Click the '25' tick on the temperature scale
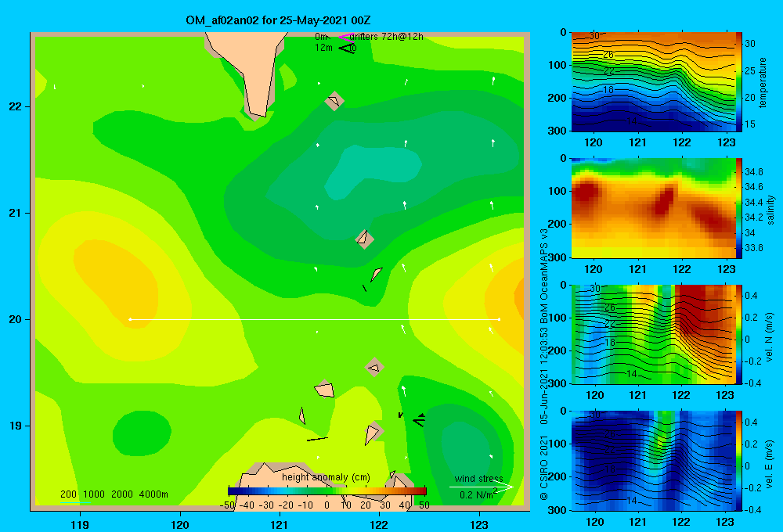This screenshot has height=532, width=783. 750,71
